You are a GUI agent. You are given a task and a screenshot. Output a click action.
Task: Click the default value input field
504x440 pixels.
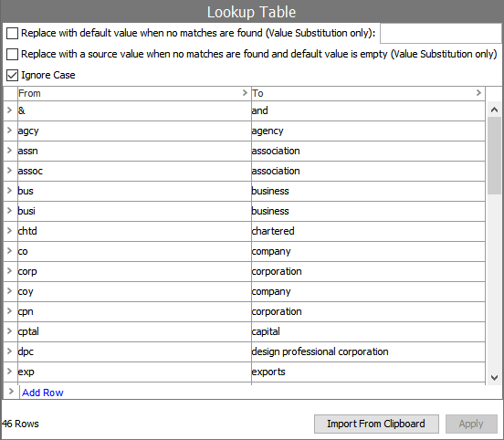click(441, 33)
